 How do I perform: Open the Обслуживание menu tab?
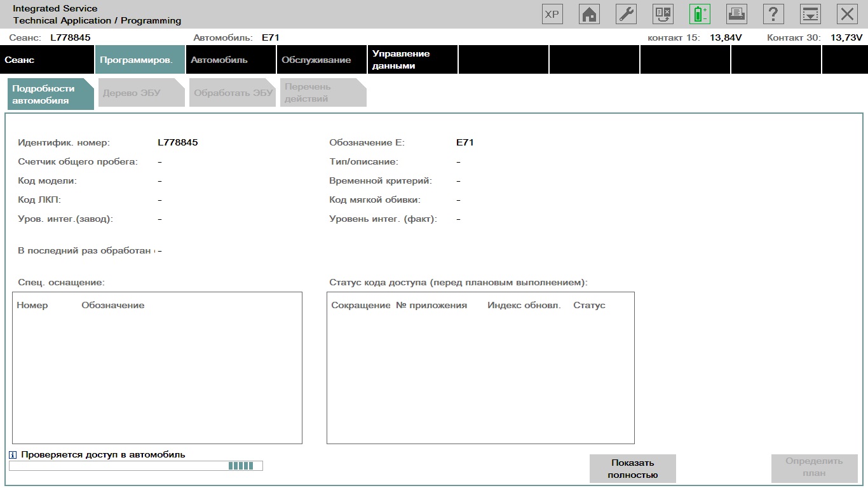[x=322, y=60]
